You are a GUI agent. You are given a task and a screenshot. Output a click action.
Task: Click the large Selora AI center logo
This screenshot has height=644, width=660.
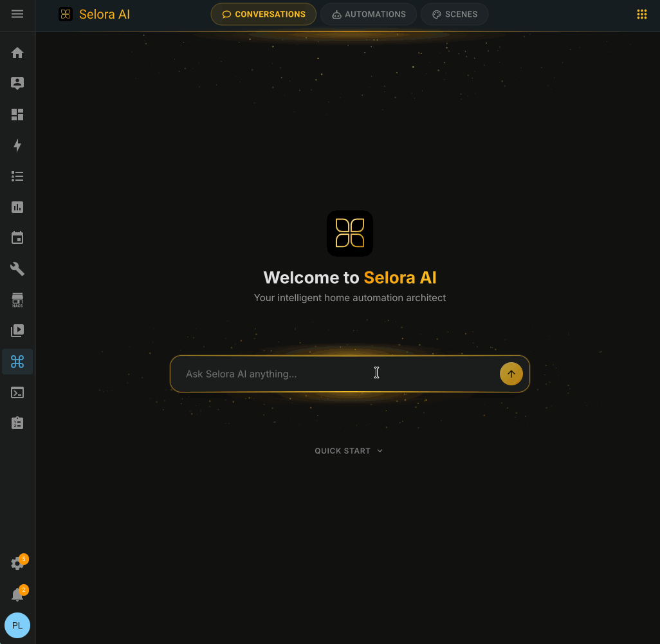350,233
